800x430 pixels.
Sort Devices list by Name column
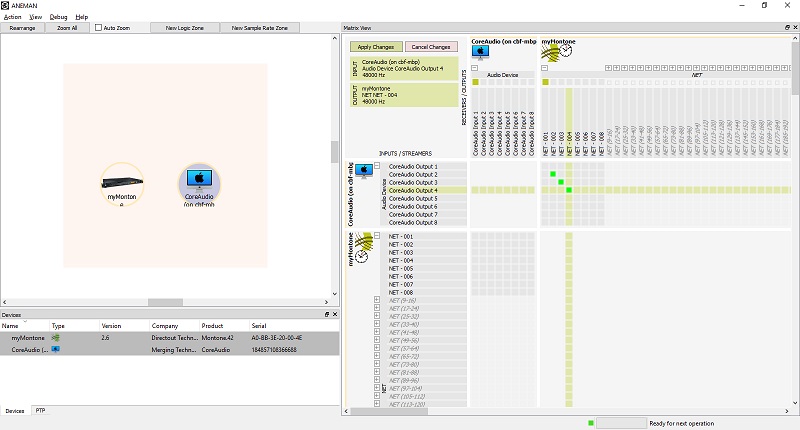(24, 325)
